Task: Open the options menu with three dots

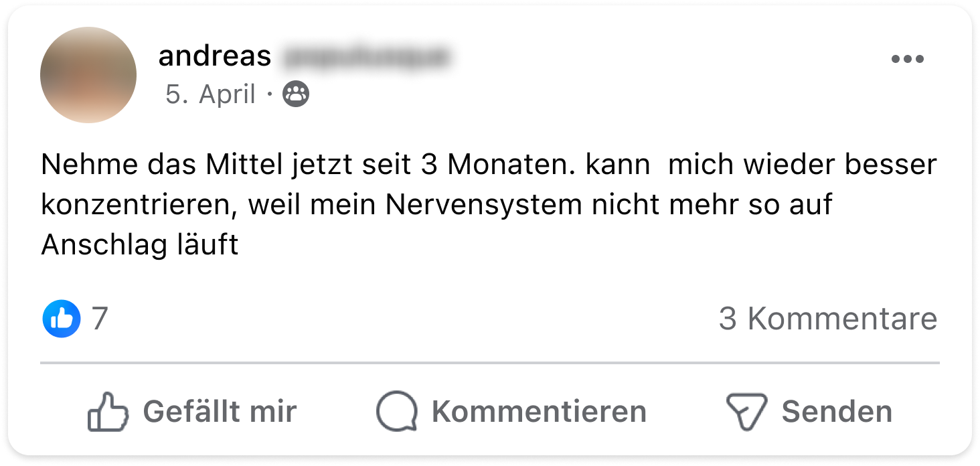Action: click(x=907, y=59)
